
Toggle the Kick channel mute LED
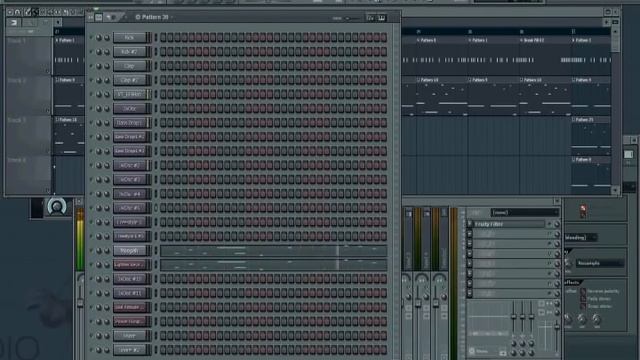(91, 38)
